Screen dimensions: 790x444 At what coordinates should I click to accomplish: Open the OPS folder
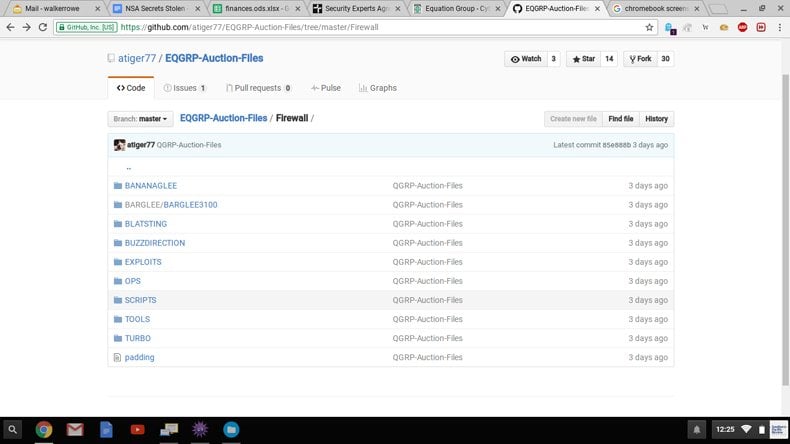(133, 281)
